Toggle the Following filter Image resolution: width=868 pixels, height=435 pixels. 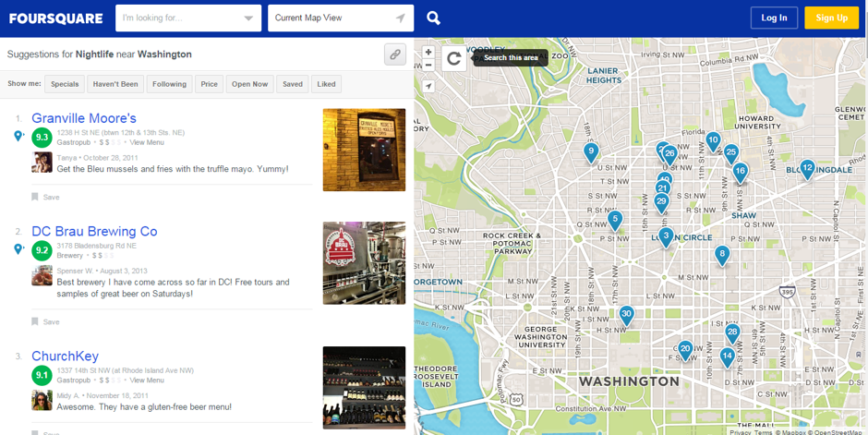coord(169,84)
